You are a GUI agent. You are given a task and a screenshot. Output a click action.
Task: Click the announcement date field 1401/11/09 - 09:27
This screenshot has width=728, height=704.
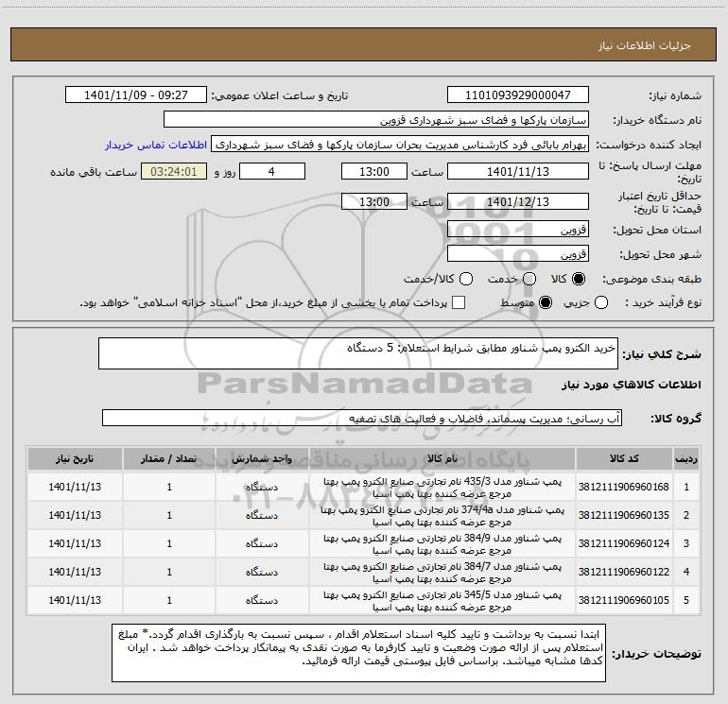point(136,94)
